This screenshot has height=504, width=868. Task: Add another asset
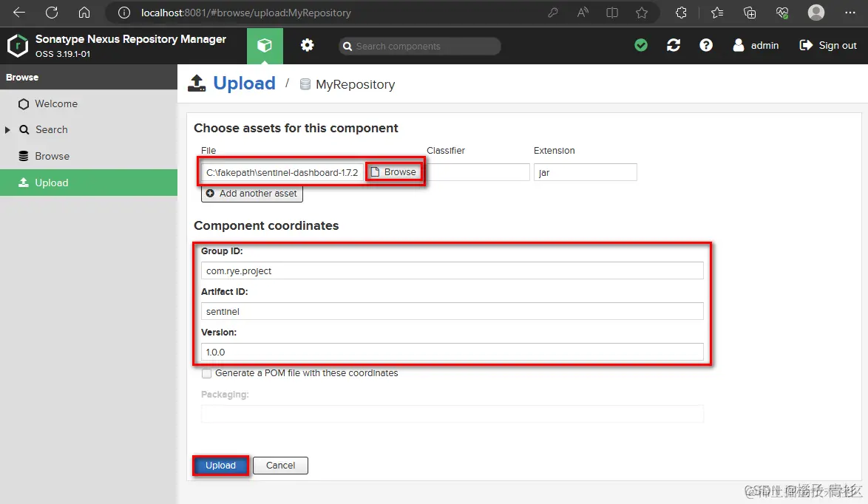click(x=252, y=194)
